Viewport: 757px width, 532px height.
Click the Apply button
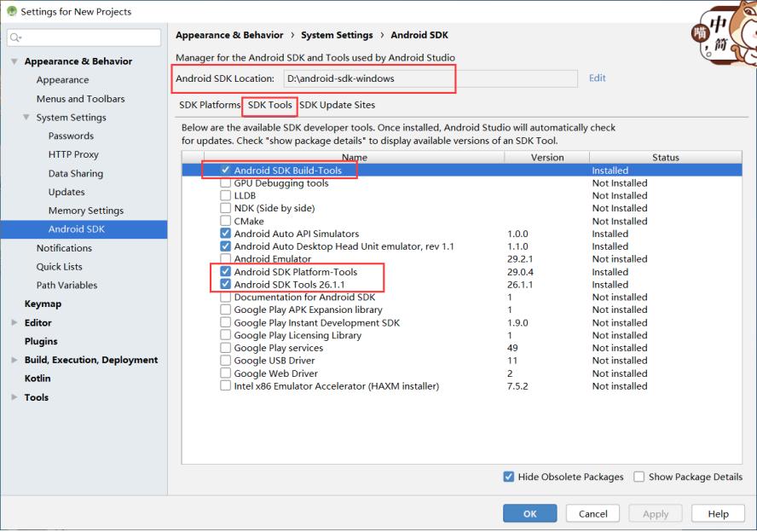point(656,513)
